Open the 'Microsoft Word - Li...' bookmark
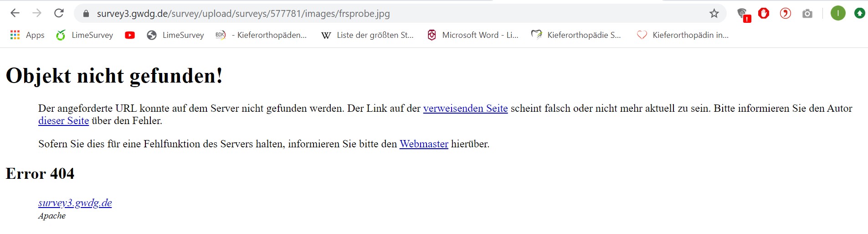This screenshot has width=868, height=234. click(x=473, y=35)
